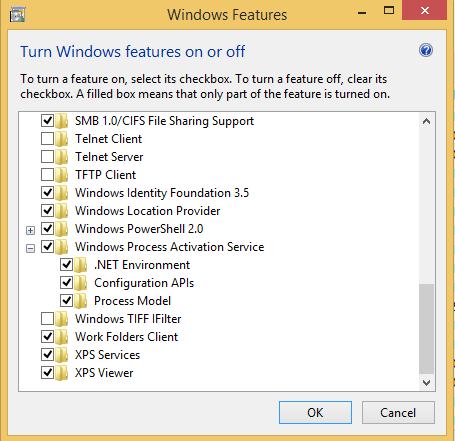The width and height of the screenshot is (455, 441).
Task: Select the .NET Environment tree item
Action: tap(142, 265)
